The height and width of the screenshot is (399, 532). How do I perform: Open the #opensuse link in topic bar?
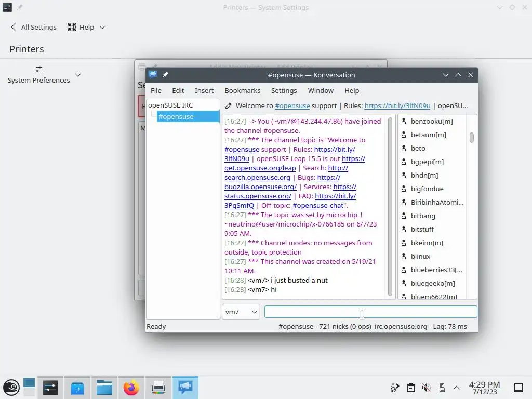tap(292, 105)
